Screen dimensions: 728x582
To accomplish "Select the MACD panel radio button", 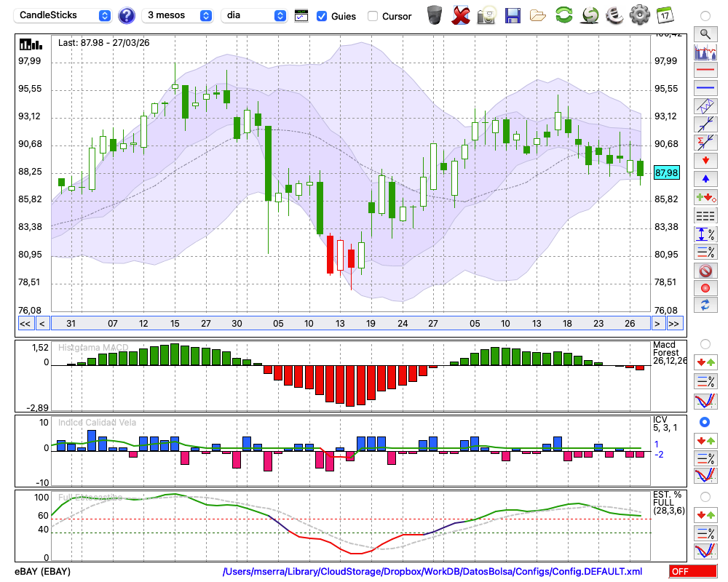I will click(705, 344).
